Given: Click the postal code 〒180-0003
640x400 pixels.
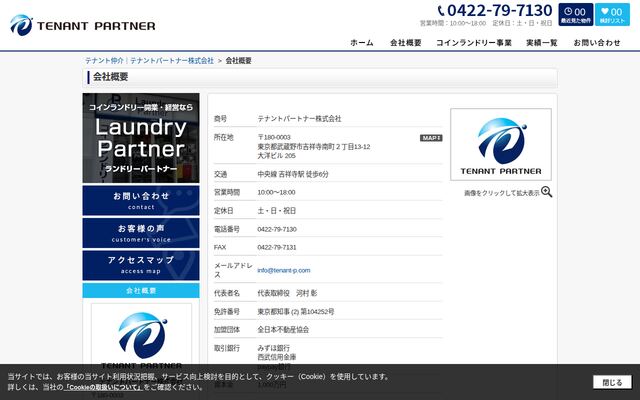Looking at the screenshot, I should [274, 137].
